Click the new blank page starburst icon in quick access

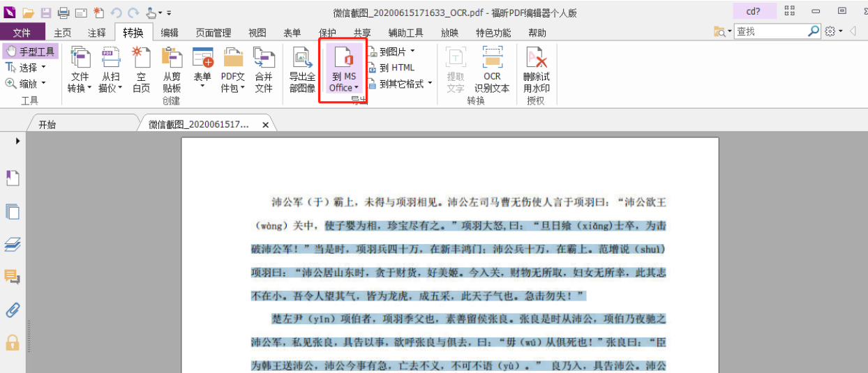tap(98, 13)
